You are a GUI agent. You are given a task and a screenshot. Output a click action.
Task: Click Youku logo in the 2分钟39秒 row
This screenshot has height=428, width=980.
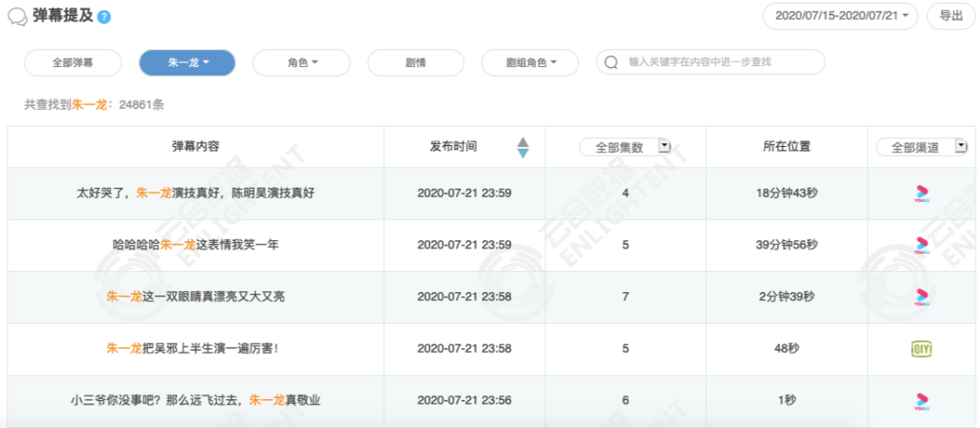921,297
